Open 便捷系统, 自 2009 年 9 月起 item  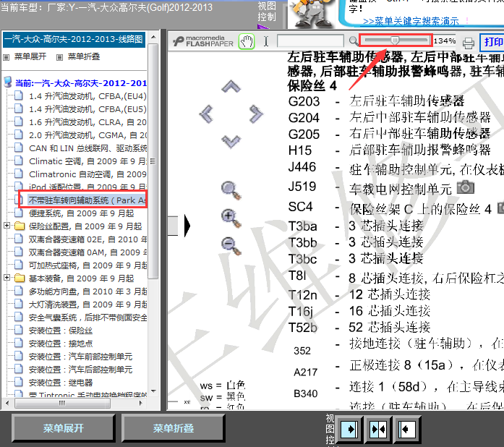click(x=81, y=213)
